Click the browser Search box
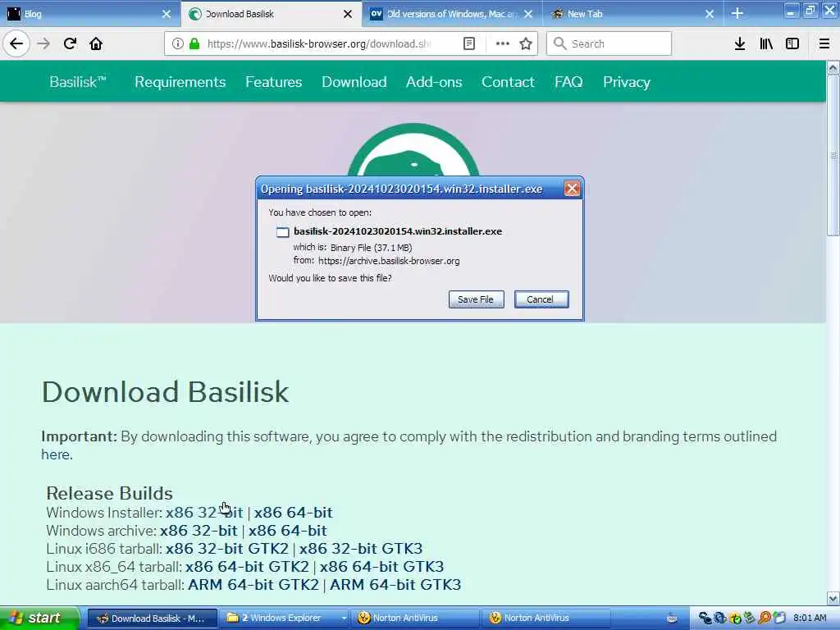 pyautogui.click(x=609, y=44)
